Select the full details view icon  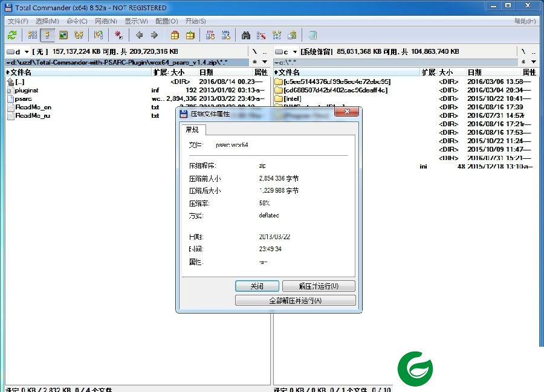(48, 35)
